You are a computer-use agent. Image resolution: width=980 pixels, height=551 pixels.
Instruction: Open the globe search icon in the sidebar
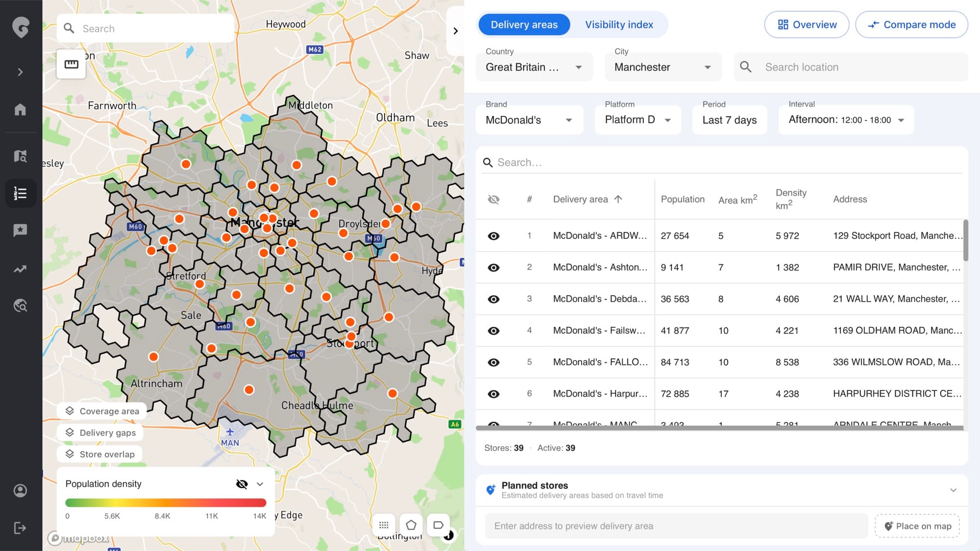[20, 306]
